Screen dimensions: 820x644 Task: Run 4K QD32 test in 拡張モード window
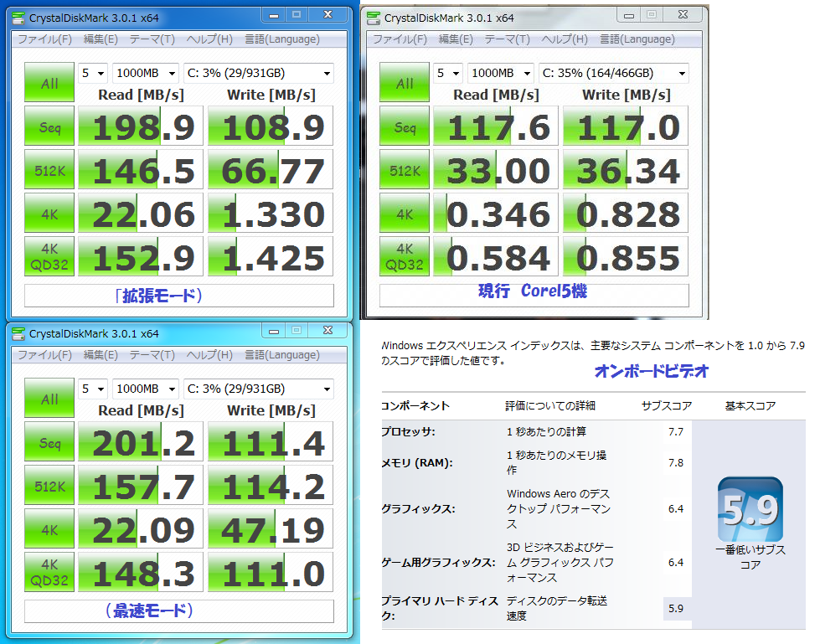[49, 256]
